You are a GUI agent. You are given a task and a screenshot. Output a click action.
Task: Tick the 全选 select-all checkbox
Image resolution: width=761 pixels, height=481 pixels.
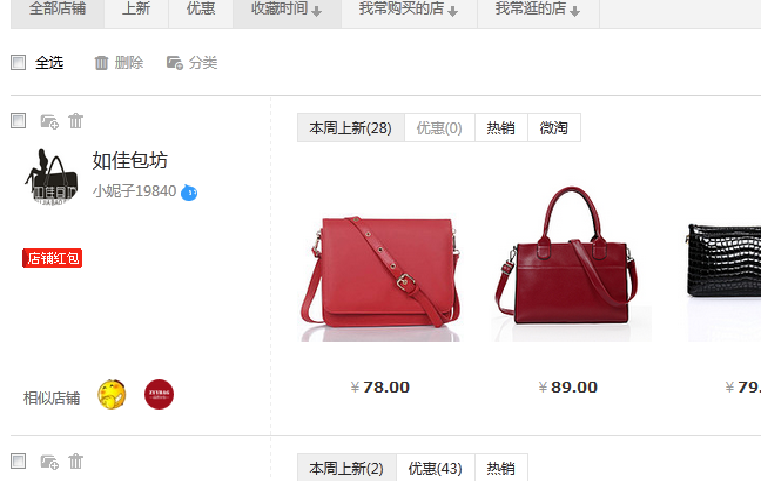(x=18, y=63)
